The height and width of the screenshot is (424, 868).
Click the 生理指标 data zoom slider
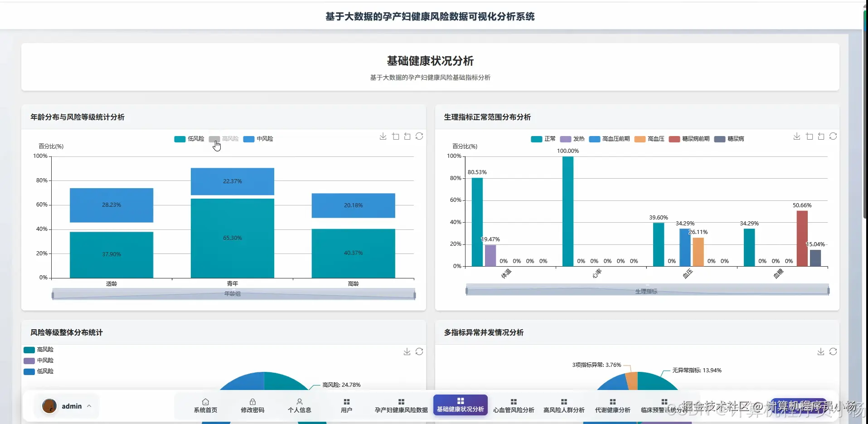click(647, 290)
